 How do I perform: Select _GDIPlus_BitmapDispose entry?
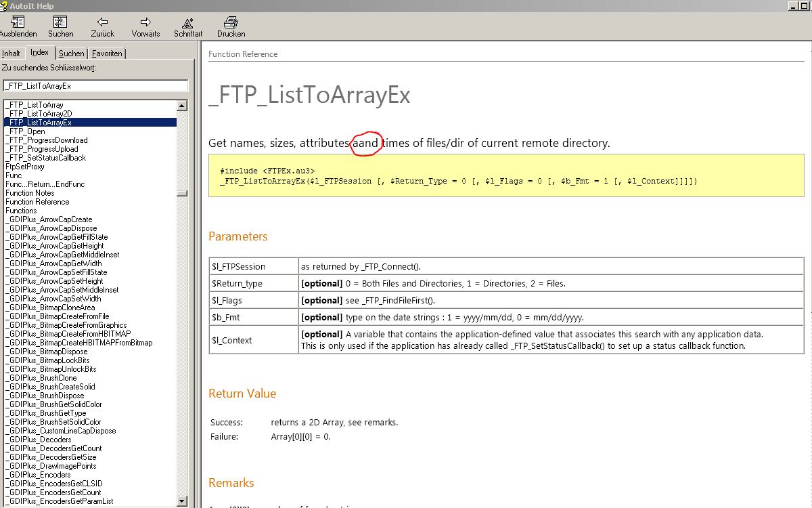(x=46, y=352)
